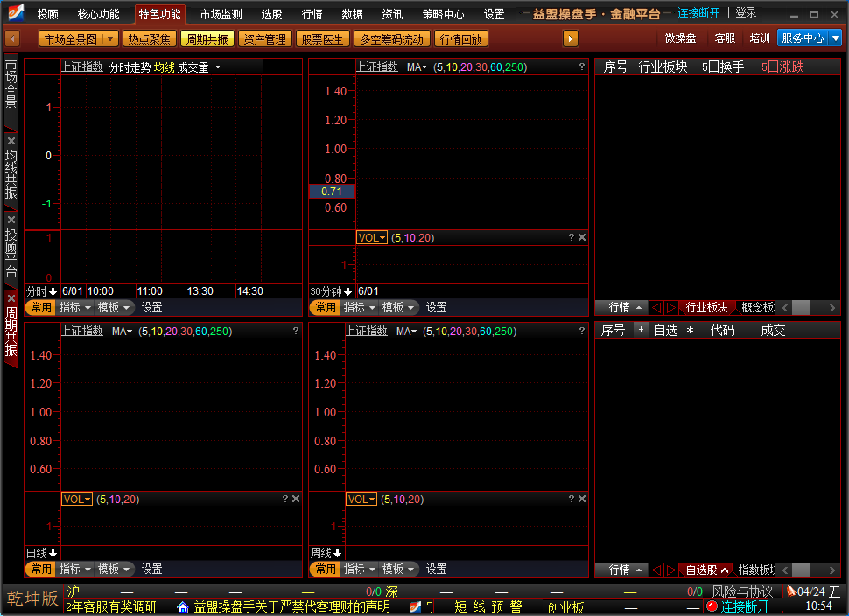Image resolution: width=849 pixels, height=616 pixels.
Task: Click the 登录 login link
Action: [x=746, y=13]
